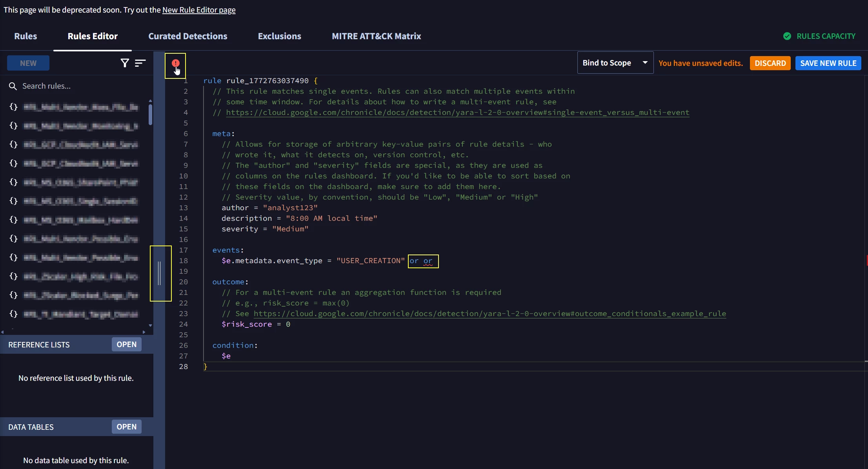Open the Bind to Scope dropdown
Screen dimensions: 868x469
point(615,63)
